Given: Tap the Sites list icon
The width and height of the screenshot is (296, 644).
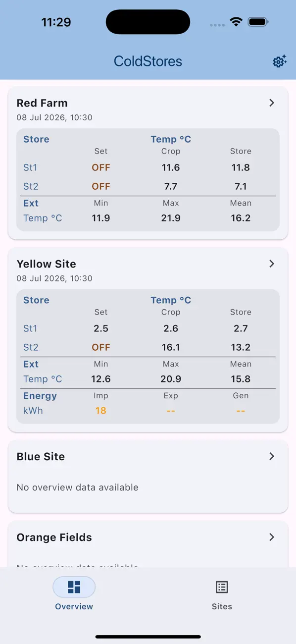Looking at the screenshot, I should [x=222, y=587].
